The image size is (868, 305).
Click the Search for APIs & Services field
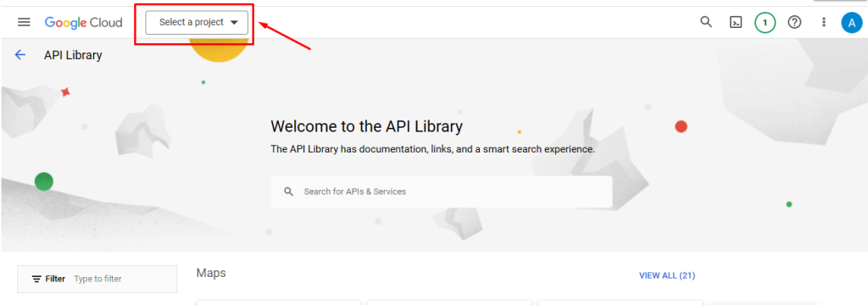(x=441, y=191)
